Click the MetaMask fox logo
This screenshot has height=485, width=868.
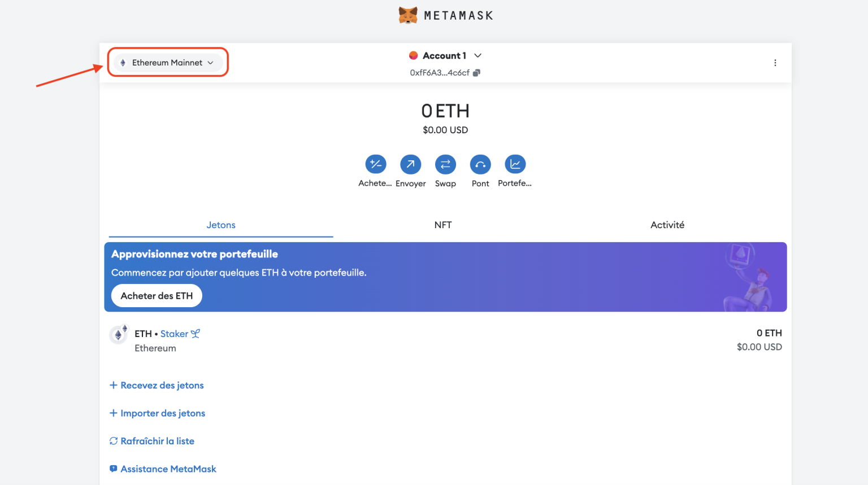click(x=408, y=15)
